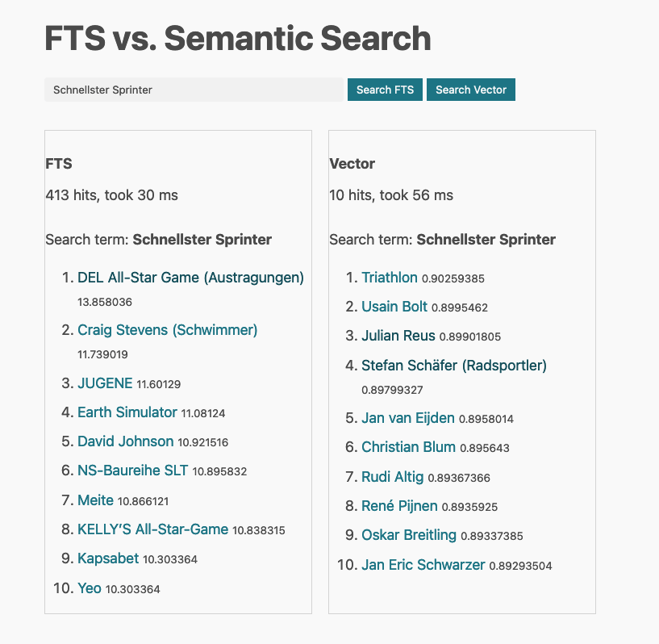Open the Triathlon result link

pos(390,278)
